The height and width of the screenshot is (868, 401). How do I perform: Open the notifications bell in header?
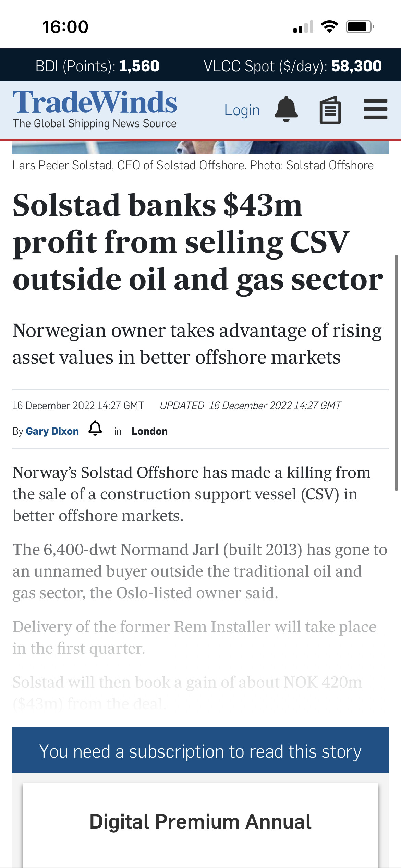(x=286, y=109)
